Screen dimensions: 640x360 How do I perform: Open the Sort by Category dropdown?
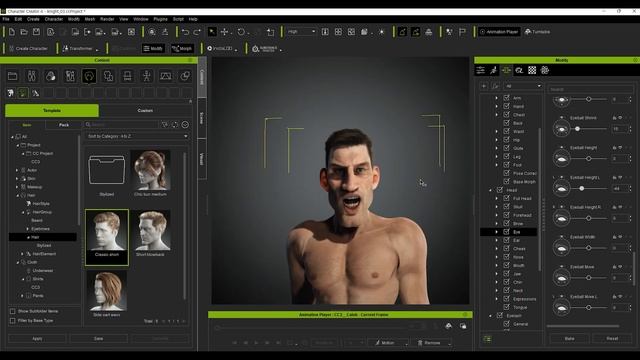tap(137, 136)
